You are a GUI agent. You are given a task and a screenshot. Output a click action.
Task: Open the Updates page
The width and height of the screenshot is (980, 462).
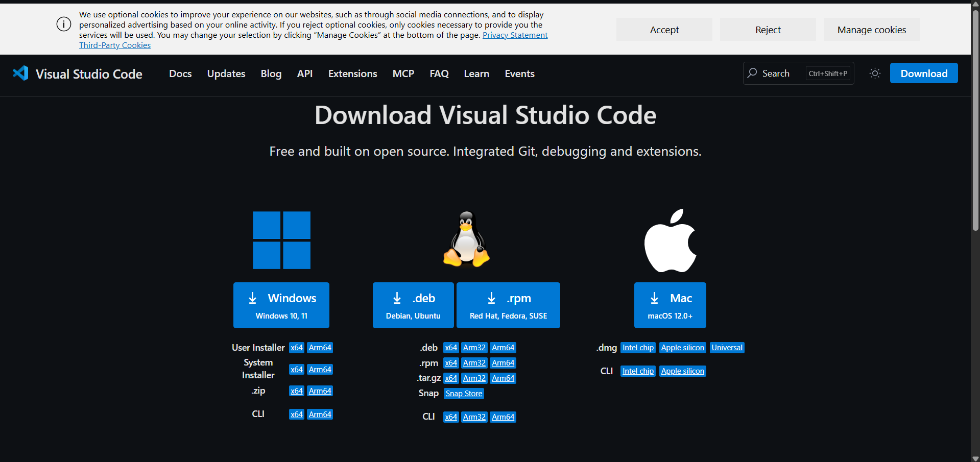click(x=226, y=74)
